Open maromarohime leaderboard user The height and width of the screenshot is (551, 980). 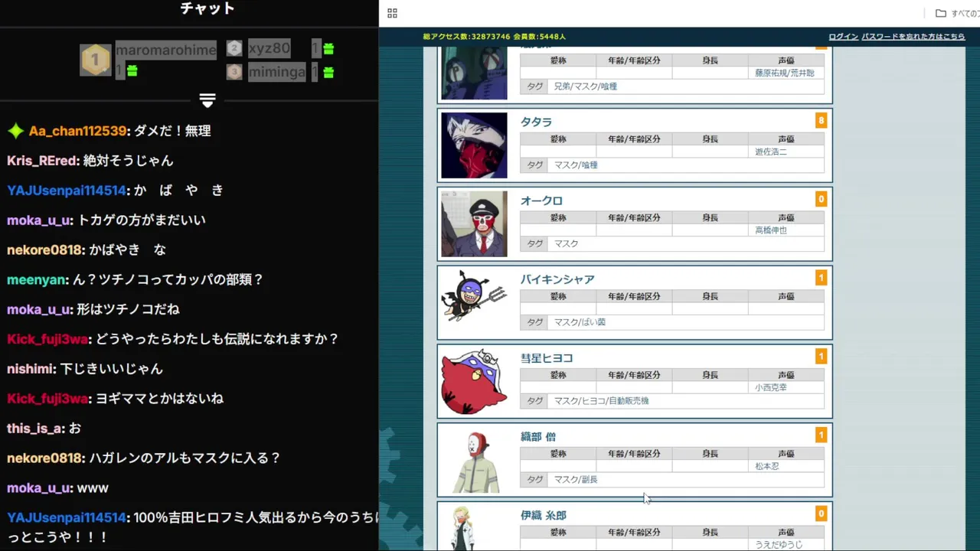click(165, 50)
